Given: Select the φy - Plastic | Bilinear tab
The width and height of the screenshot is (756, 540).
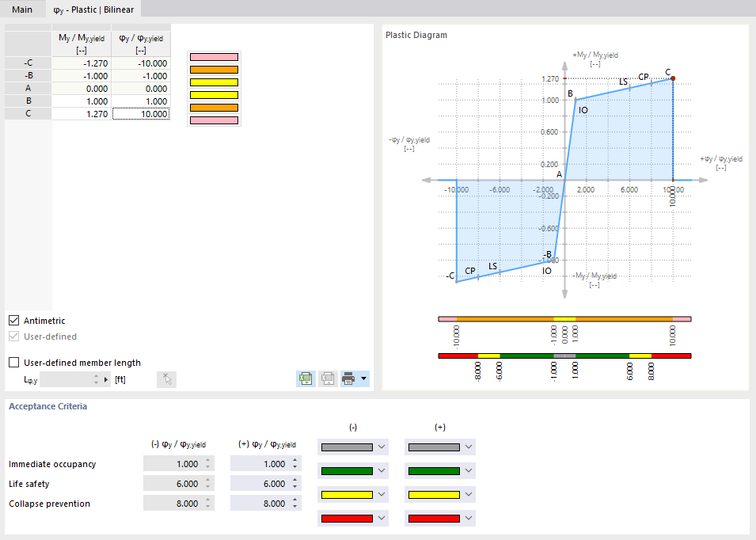Looking at the screenshot, I should point(93,10).
